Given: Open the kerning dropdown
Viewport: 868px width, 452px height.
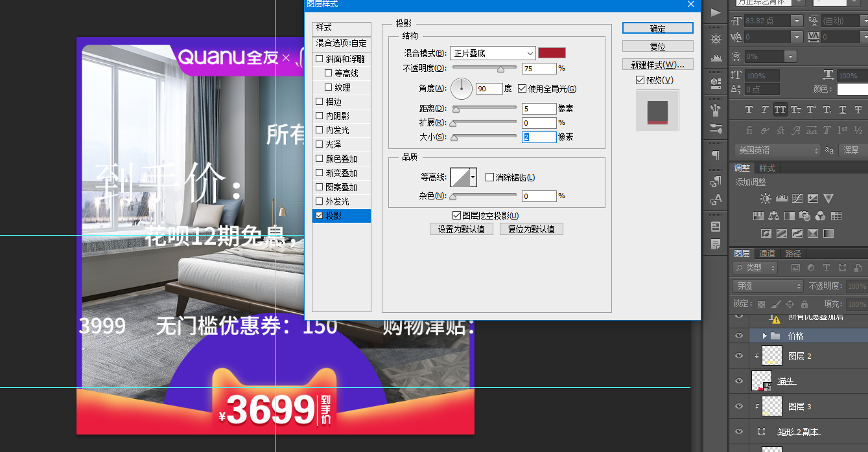Looking at the screenshot, I should tap(797, 38).
